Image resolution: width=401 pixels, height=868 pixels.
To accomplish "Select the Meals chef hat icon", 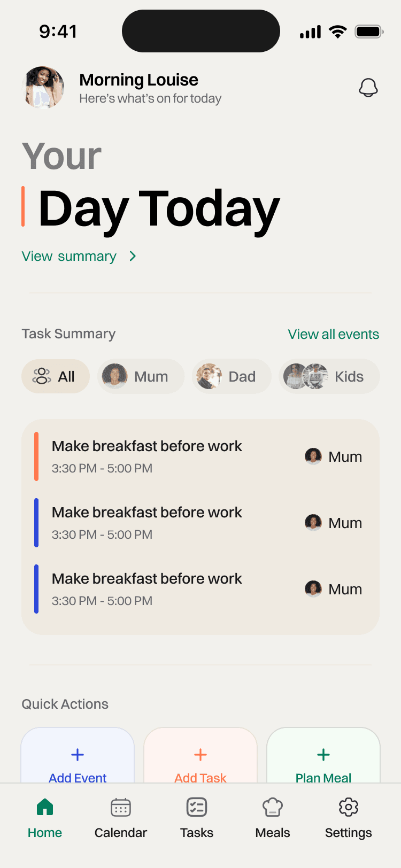I will coord(272,807).
